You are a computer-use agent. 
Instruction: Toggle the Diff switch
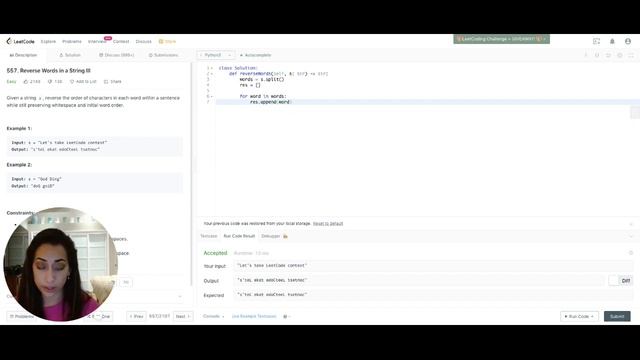pyautogui.click(x=620, y=280)
